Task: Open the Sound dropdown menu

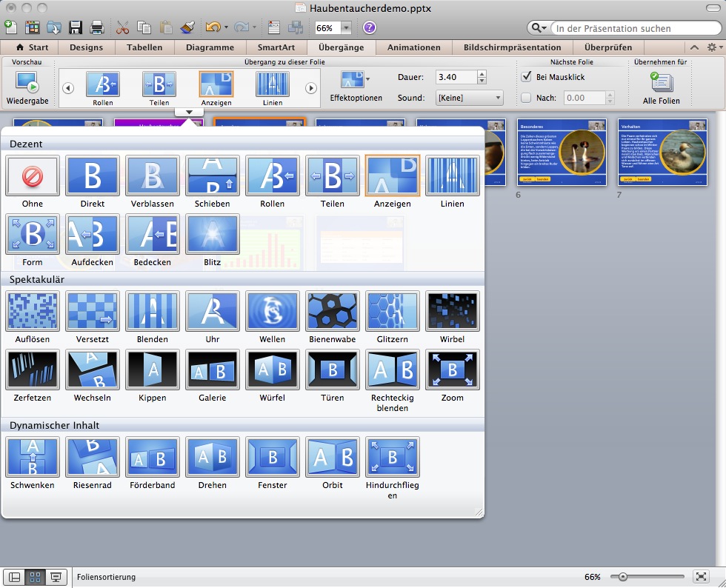Action: pos(469,98)
